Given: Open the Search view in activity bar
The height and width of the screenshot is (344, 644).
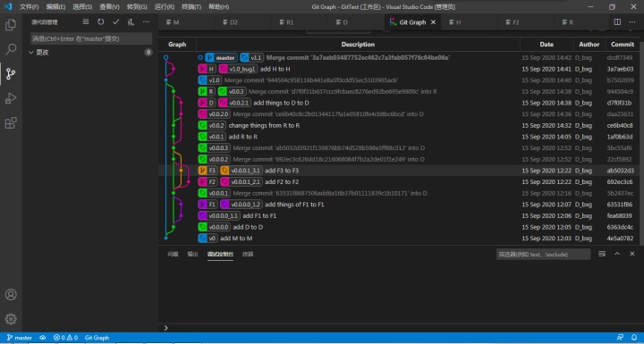Looking at the screenshot, I should (11, 49).
